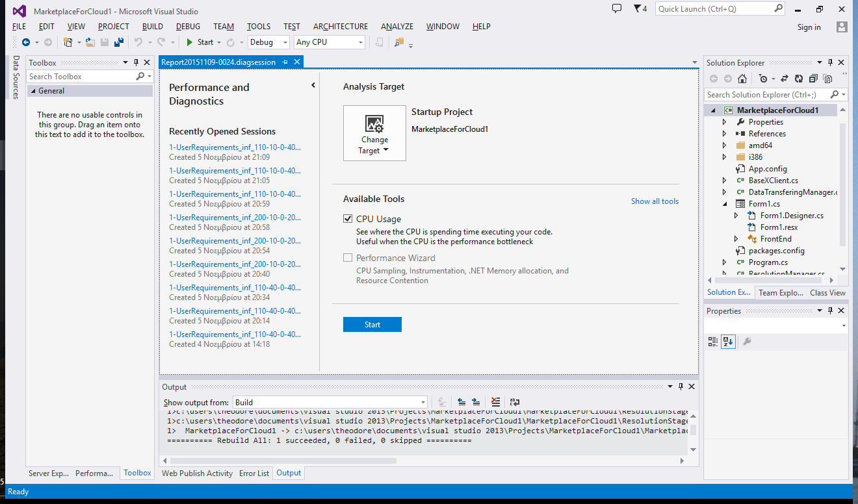
Task: Select App.config in Solution Explorer
Action: tap(768, 169)
